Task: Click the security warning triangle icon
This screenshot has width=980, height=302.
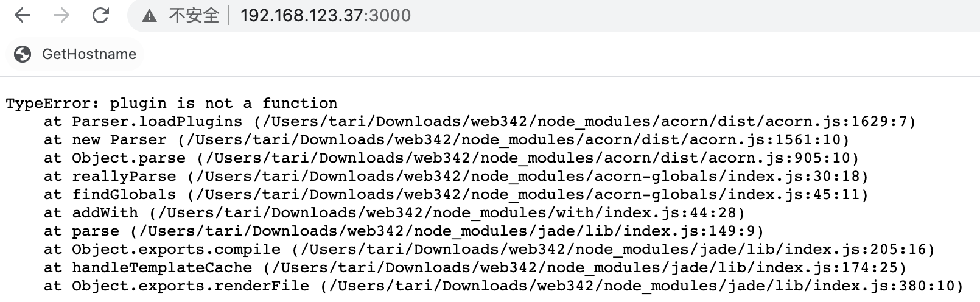Action: [149, 16]
